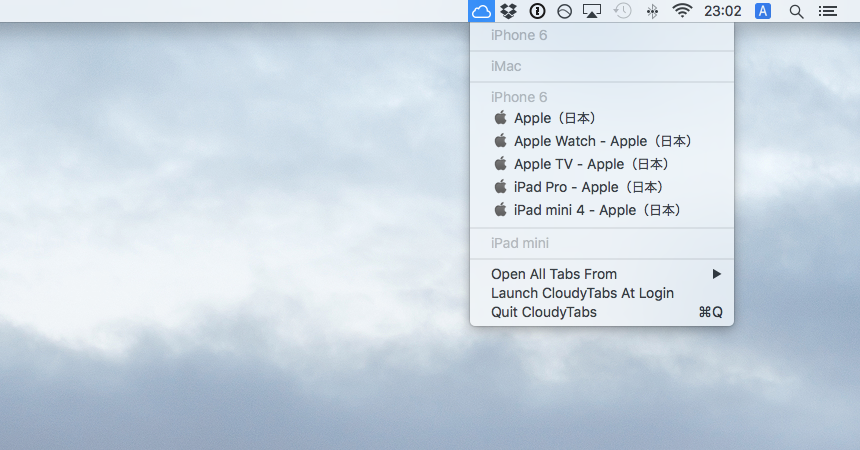Image resolution: width=860 pixels, height=450 pixels.
Task: Open the Apple（日本） tab
Action: [602, 118]
